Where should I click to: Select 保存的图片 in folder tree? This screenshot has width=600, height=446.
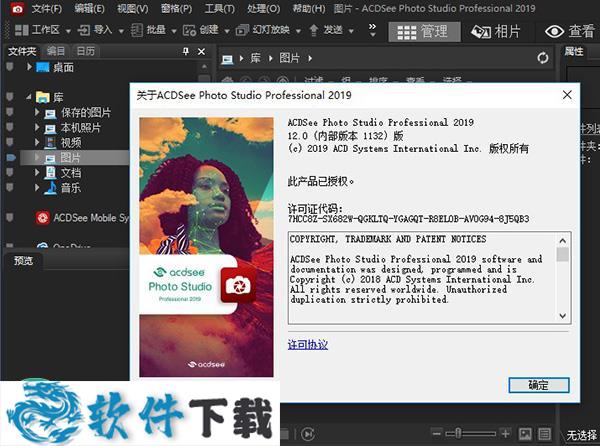(86, 112)
